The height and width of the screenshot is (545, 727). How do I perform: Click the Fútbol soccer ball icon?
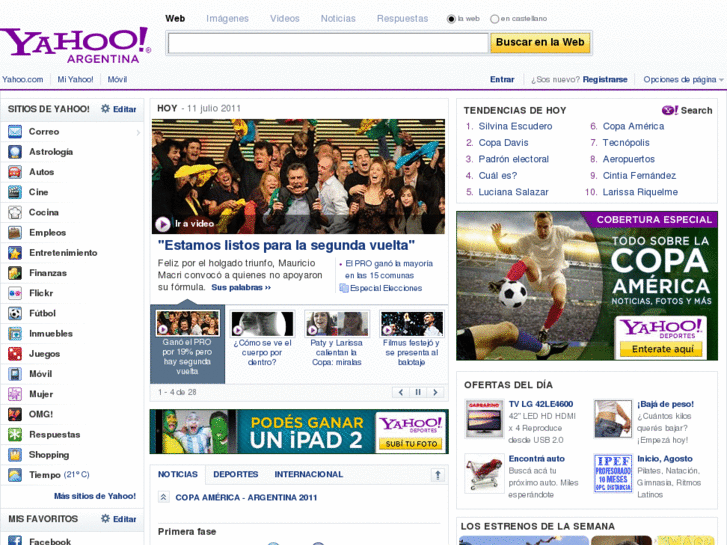(15, 313)
